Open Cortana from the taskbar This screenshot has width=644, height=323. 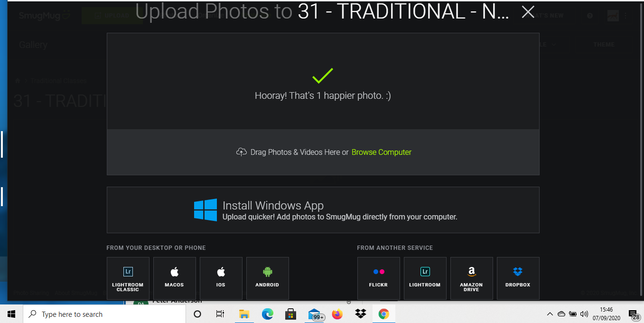[197, 314]
